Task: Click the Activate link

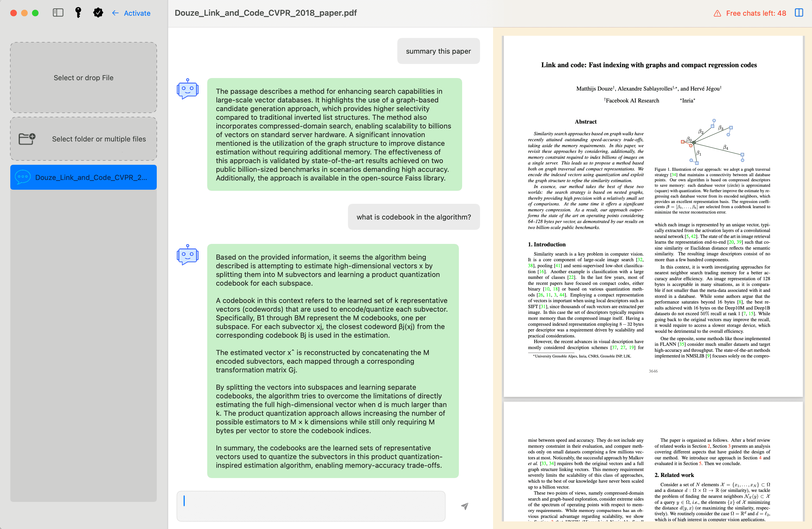Action: pyautogui.click(x=137, y=13)
